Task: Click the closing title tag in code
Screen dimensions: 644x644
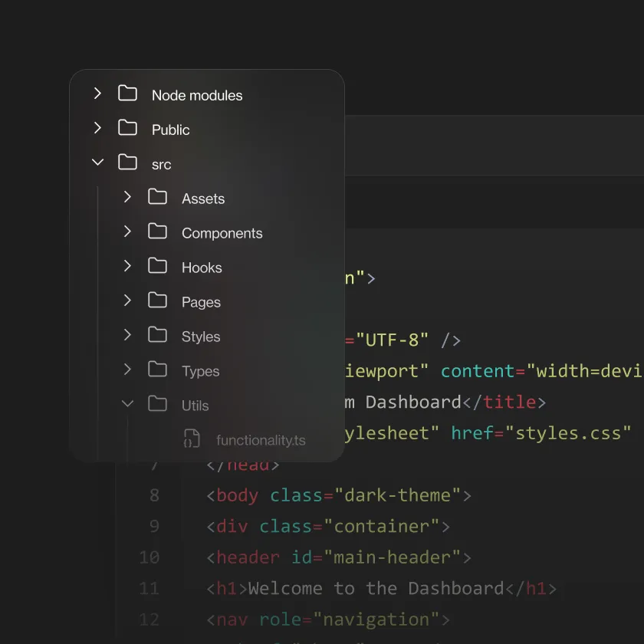Action: [504, 402]
